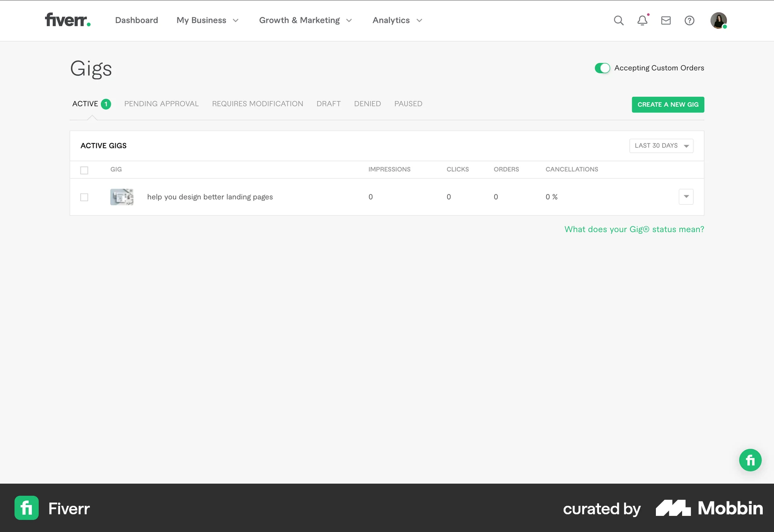Viewport: 774px width, 532px height.
Task: Open the Denied gigs tab
Action: pos(367,104)
